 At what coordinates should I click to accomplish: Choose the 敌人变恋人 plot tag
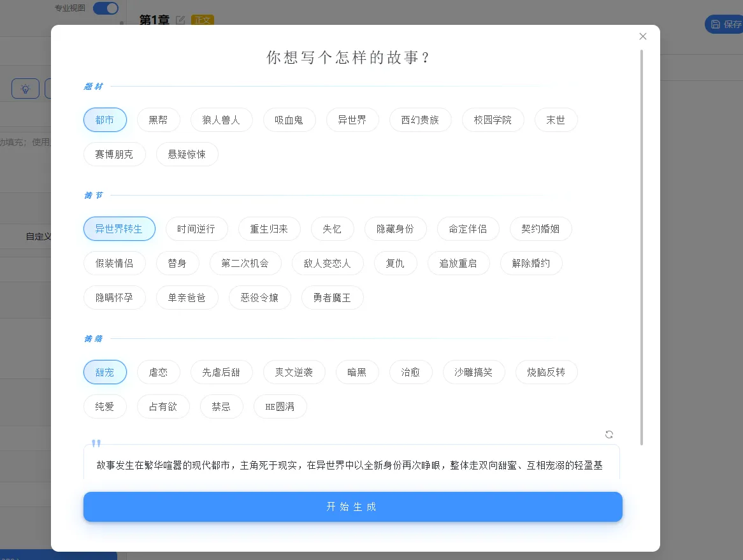coord(328,263)
